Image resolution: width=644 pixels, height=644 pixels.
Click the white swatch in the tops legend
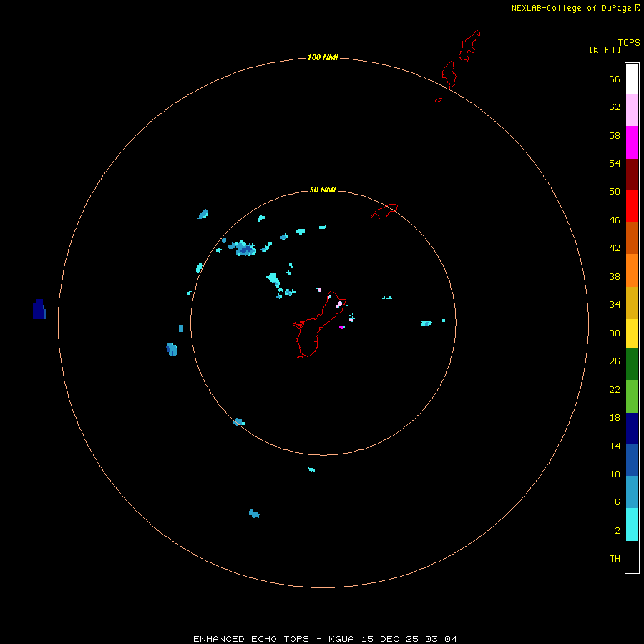pos(632,79)
